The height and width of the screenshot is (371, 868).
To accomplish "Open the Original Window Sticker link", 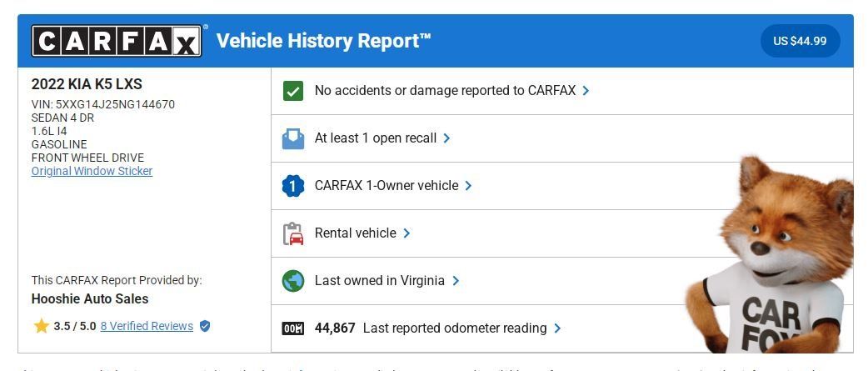I will point(92,171).
